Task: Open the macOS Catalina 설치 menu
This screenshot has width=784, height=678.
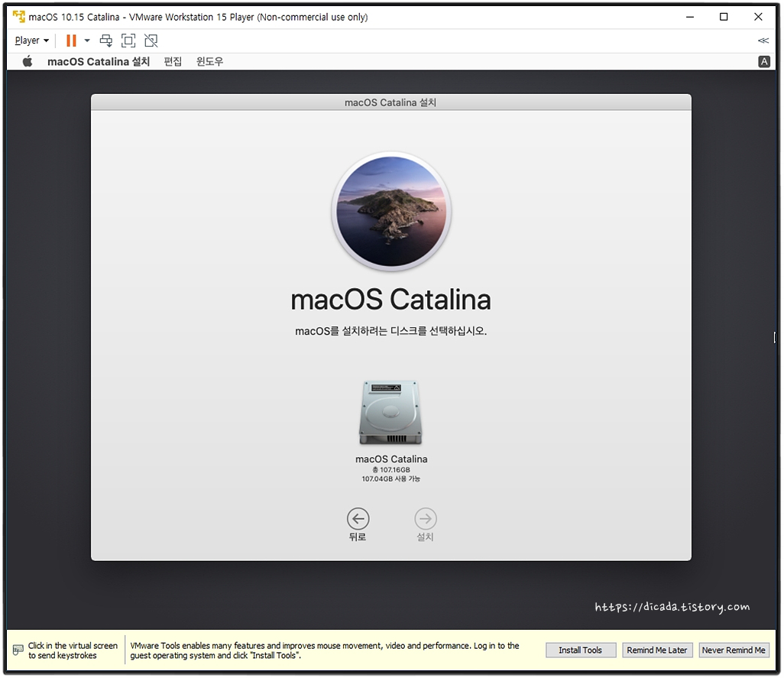Action: pyautogui.click(x=99, y=61)
